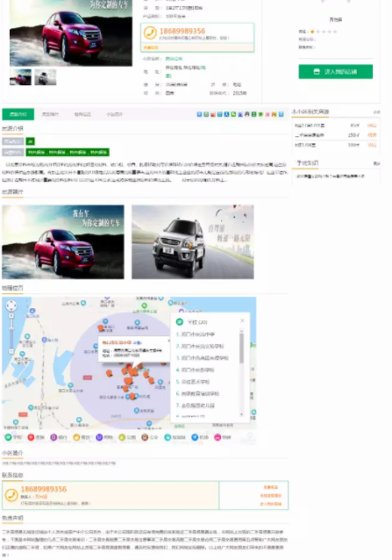The height and width of the screenshot is (560, 392).
Task: Select the orange dining category icon below map
Action: [76, 437]
